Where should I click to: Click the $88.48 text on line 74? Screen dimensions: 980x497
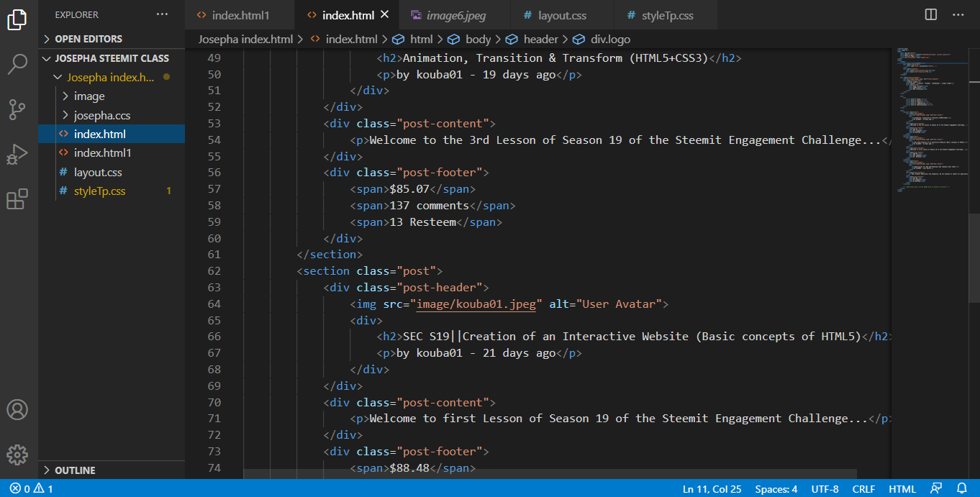tap(409, 468)
